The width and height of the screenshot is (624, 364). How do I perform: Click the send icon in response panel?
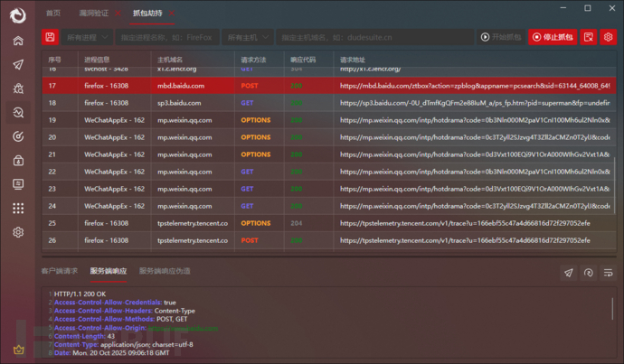(x=568, y=272)
